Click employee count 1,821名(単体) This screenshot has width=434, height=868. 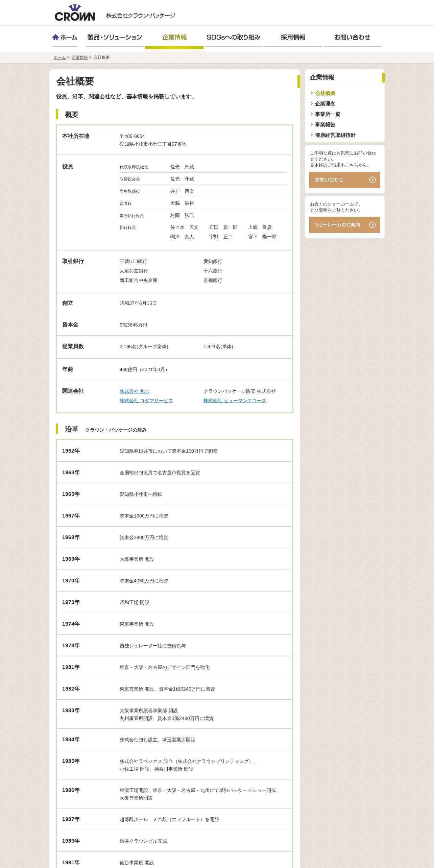[218, 346]
